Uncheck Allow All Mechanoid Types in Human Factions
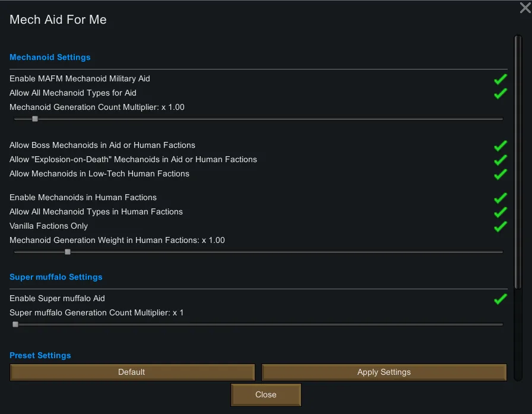The image size is (532, 414). tap(501, 212)
